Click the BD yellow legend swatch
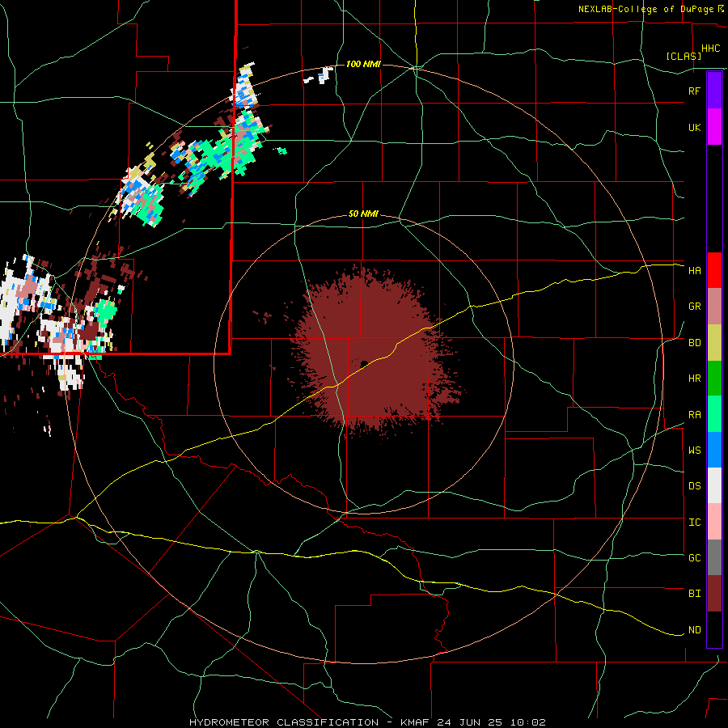728x728 pixels. (x=714, y=343)
